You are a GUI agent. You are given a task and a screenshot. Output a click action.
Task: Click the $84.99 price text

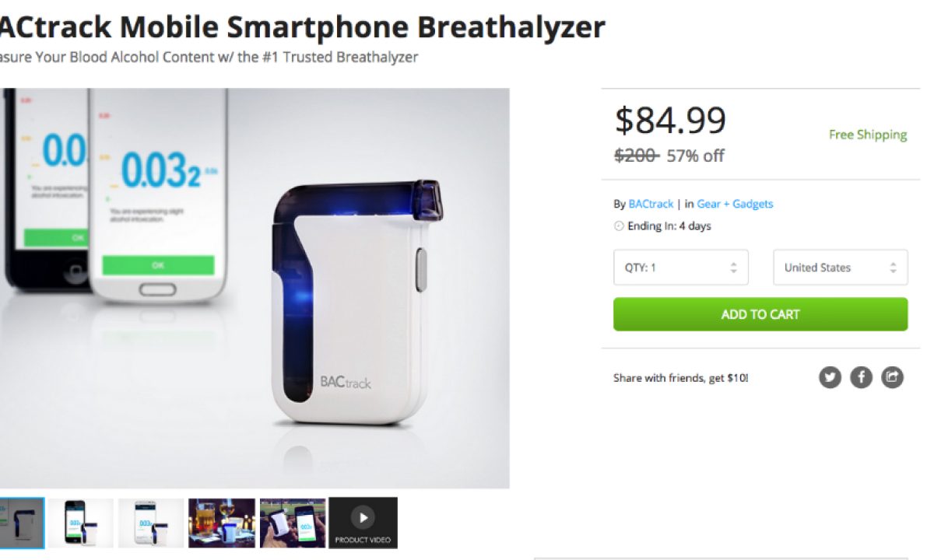click(x=670, y=121)
